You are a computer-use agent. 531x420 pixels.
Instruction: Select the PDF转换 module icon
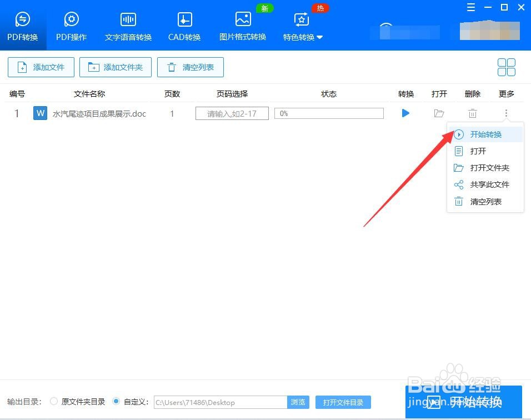click(x=22, y=24)
